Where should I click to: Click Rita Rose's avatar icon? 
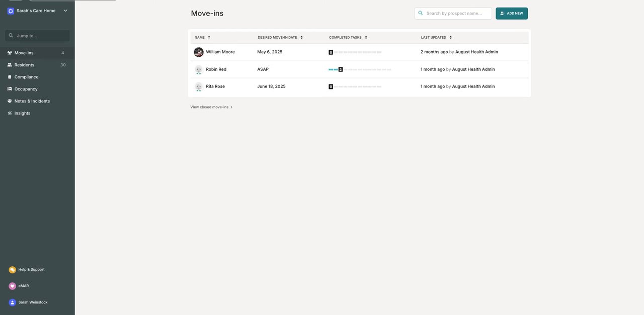pos(199,86)
